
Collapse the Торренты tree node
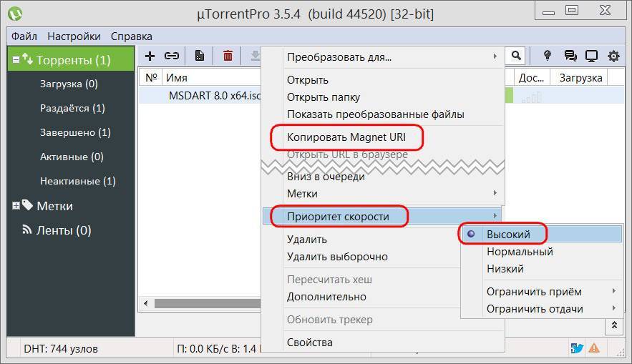[16, 60]
